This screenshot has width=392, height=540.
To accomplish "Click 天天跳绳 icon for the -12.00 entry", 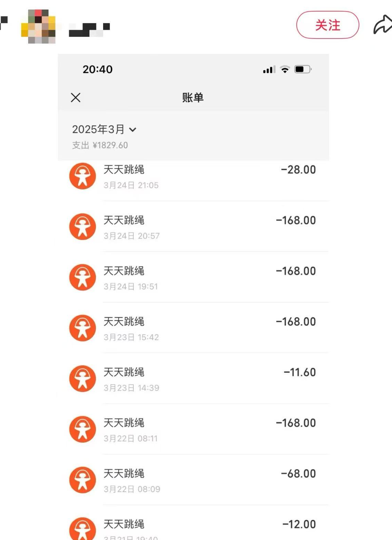I will 83,529.
